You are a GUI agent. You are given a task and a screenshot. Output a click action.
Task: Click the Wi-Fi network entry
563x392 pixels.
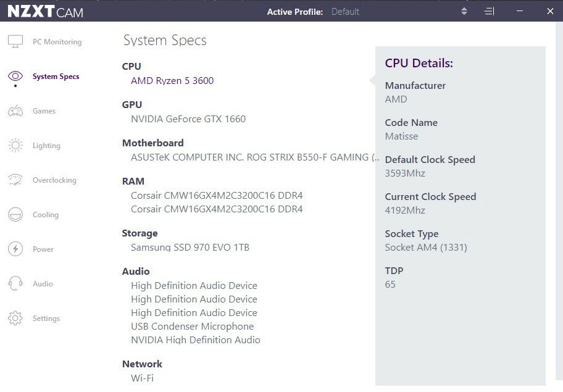pos(142,378)
